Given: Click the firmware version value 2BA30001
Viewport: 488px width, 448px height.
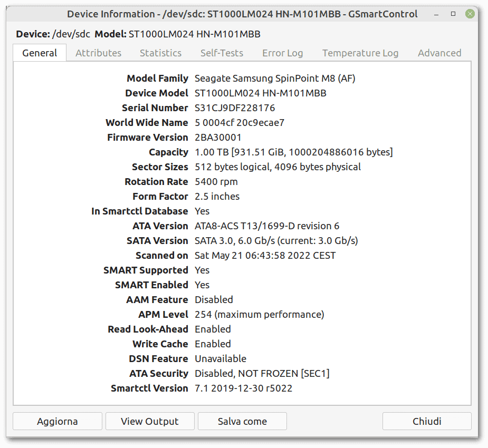Looking at the screenshot, I should tap(218, 138).
